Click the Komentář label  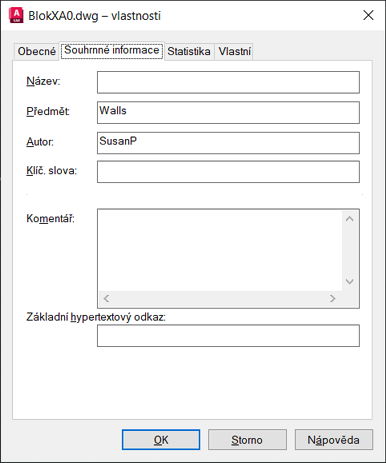pyautogui.click(x=50, y=219)
